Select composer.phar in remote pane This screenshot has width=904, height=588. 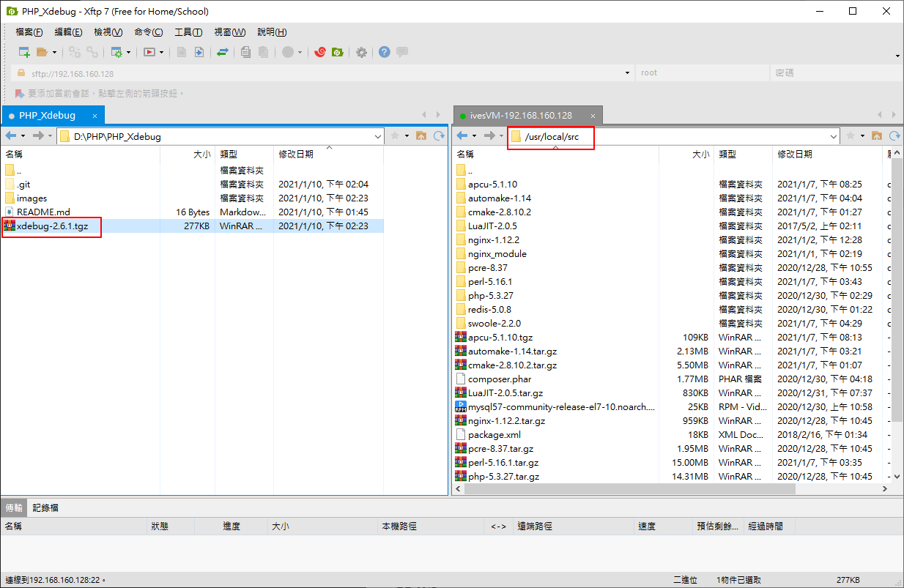click(500, 379)
